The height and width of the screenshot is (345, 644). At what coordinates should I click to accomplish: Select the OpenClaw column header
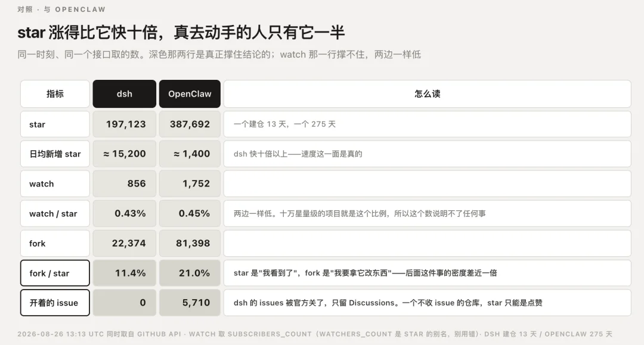[190, 94]
